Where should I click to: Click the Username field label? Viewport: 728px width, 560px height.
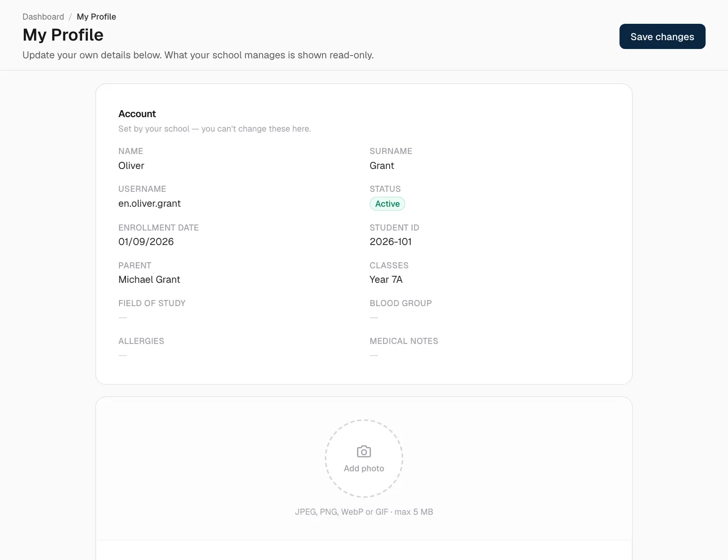pyautogui.click(x=142, y=189)
